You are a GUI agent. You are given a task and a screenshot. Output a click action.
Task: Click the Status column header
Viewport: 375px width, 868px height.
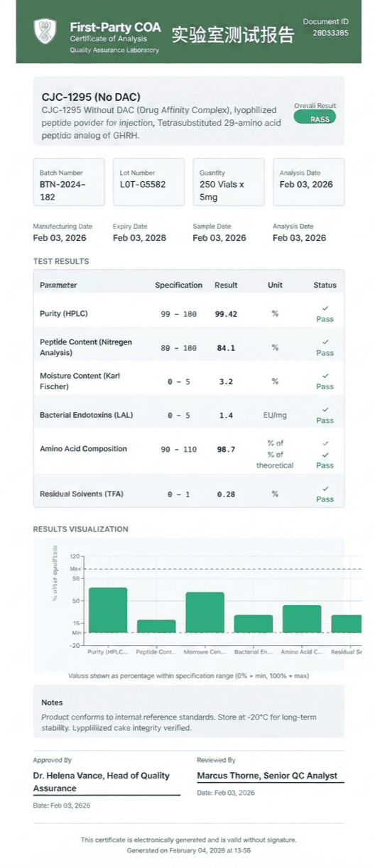coord(325,285)
